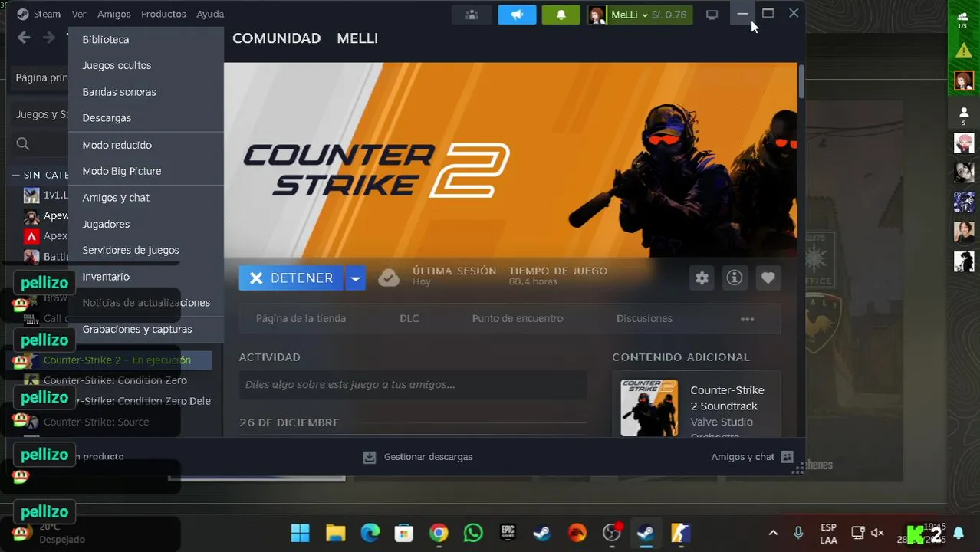Open Página de la tienda link
980x552 pixels.
tap(301, 318)
